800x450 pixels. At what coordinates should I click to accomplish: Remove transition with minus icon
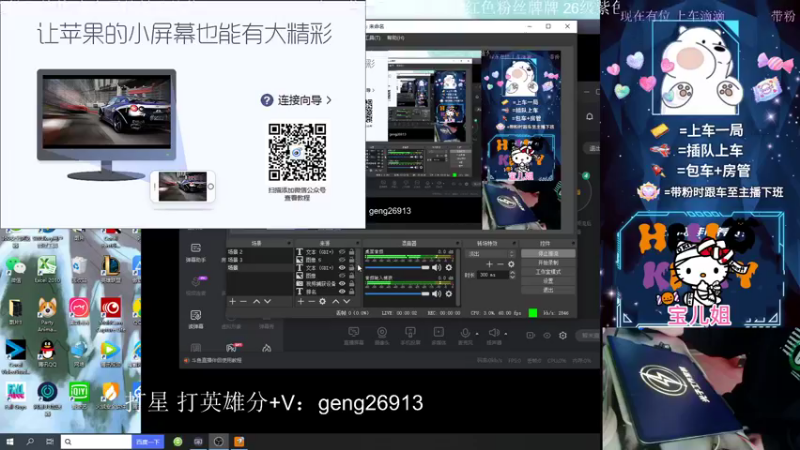[x=500, y=264]
